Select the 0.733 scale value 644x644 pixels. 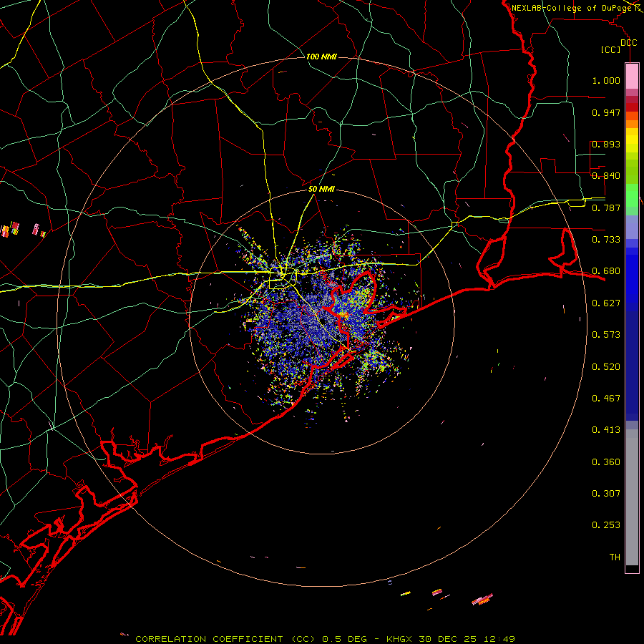pyautogui.click(x=606, y=240)
